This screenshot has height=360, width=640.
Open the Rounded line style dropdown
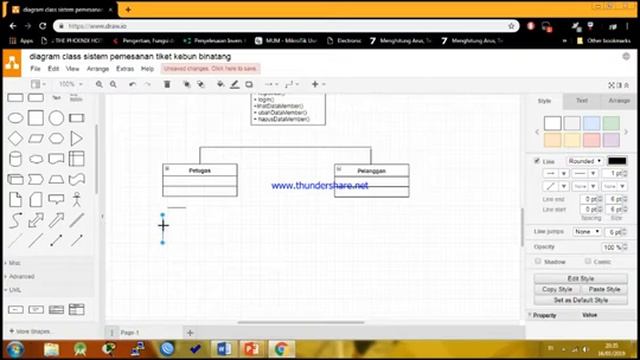click(x=584, y=161)
